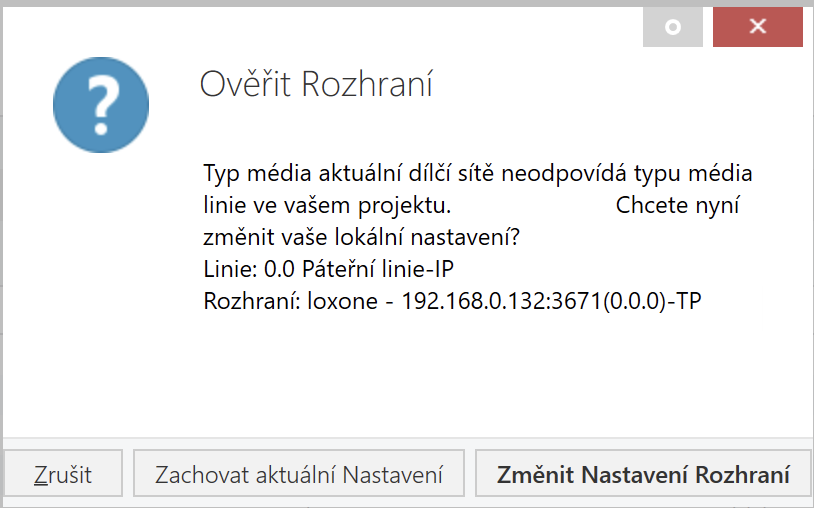Click the 'Rozhraní: loxone' address line
Screen dimensions: 814x508
pyautogui.click(x=452, y=301)
